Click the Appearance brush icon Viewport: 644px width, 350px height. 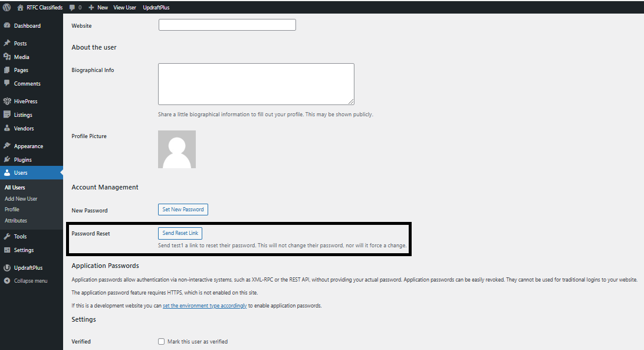(x=7, y=146)
